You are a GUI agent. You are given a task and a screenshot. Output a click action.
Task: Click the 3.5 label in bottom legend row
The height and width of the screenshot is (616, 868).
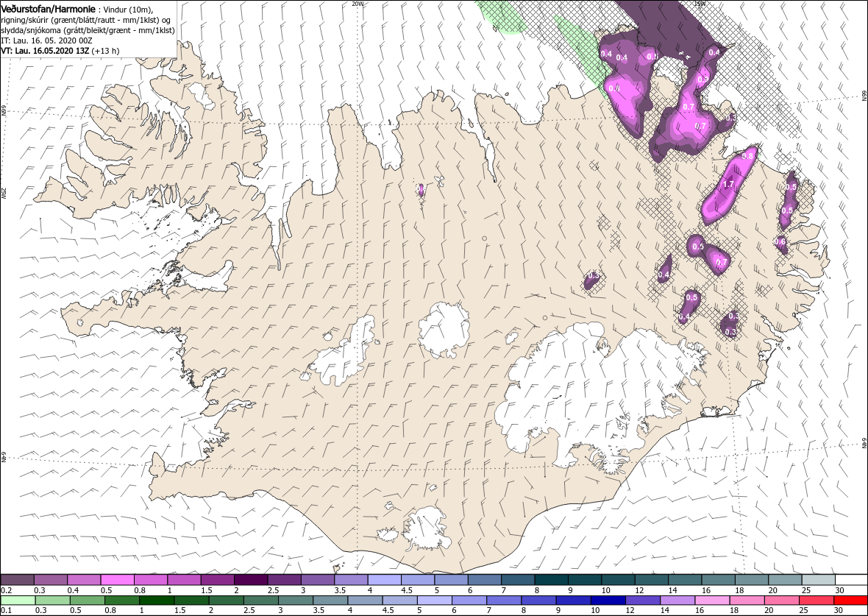pos(319,610)
